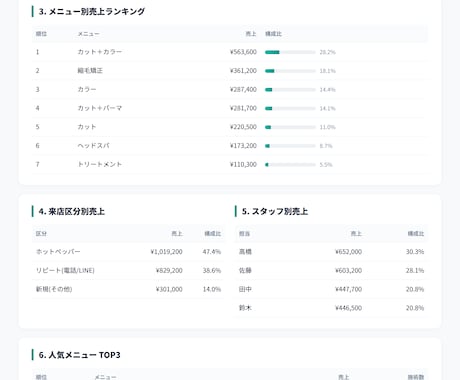Click the staff sales ¥446,500

coord(348,308)
